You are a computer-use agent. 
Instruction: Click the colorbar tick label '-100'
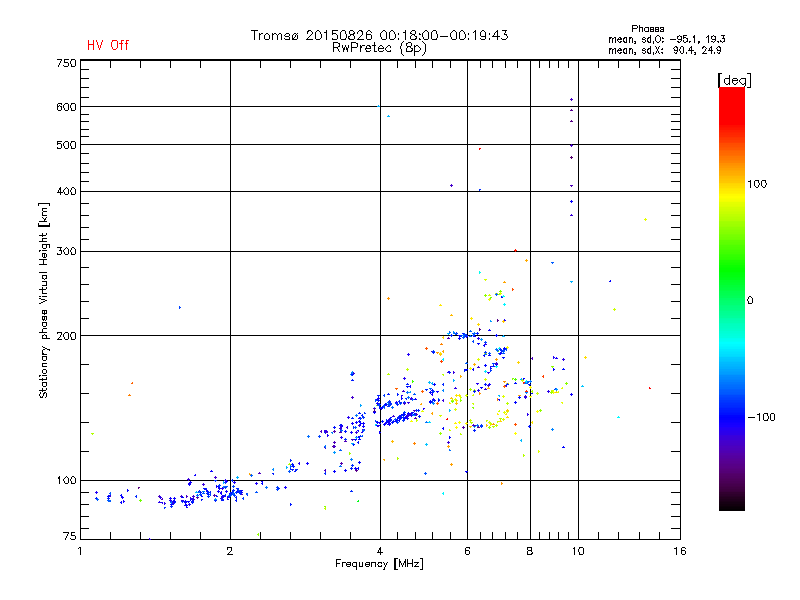click(x=761, y=417)
